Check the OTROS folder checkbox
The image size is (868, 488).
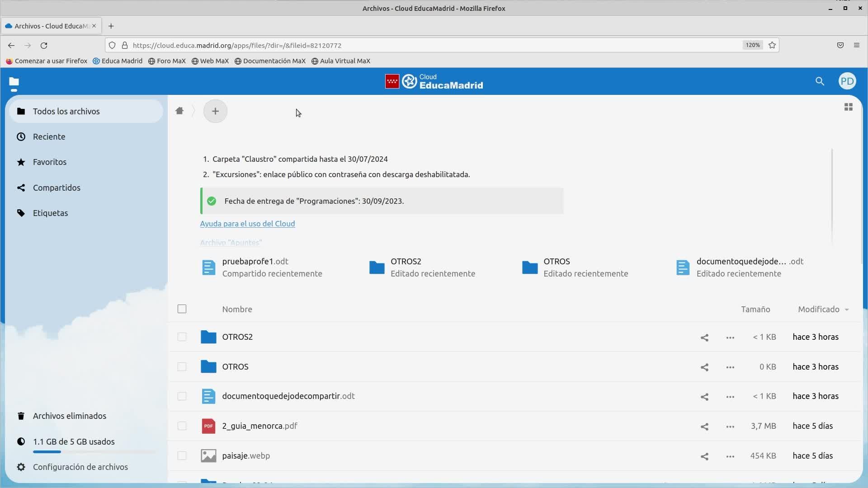click(182, 367)
